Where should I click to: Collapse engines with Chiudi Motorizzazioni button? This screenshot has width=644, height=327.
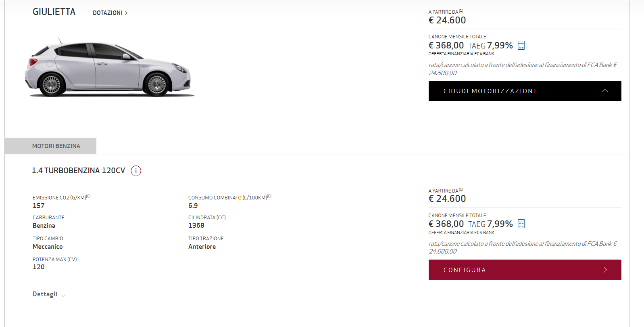pos(525,91)
